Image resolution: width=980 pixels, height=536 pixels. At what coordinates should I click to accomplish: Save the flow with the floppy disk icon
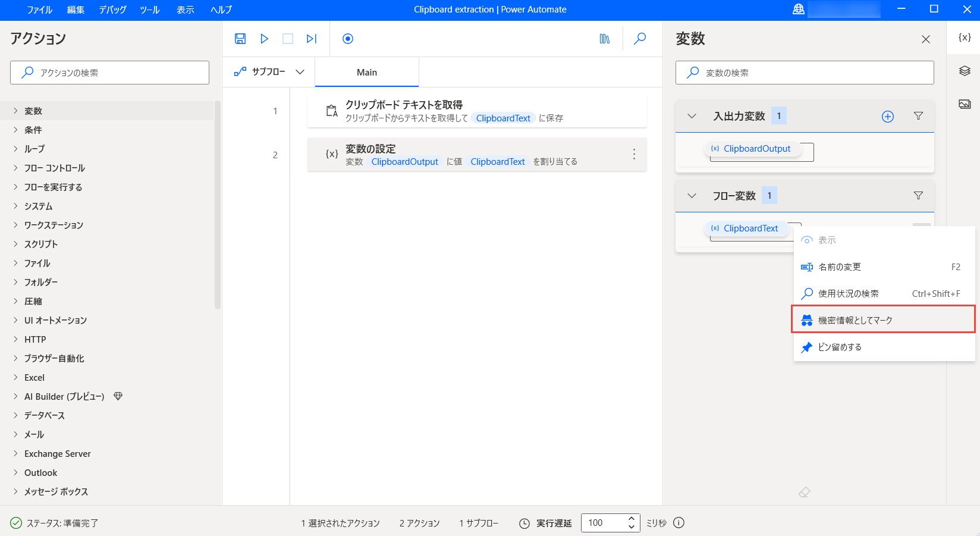coord(240,39)
